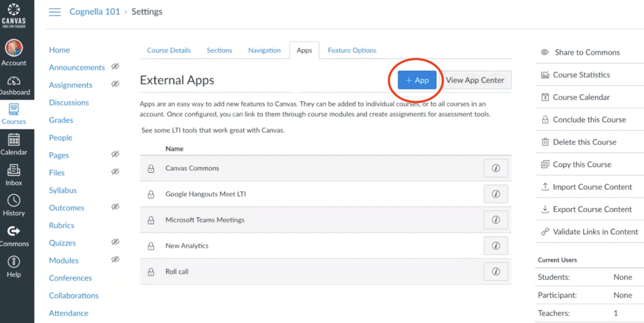Switch to Feature Options tab
The width and height of the screenshot is (644, 323).
[x=352, y=50]
